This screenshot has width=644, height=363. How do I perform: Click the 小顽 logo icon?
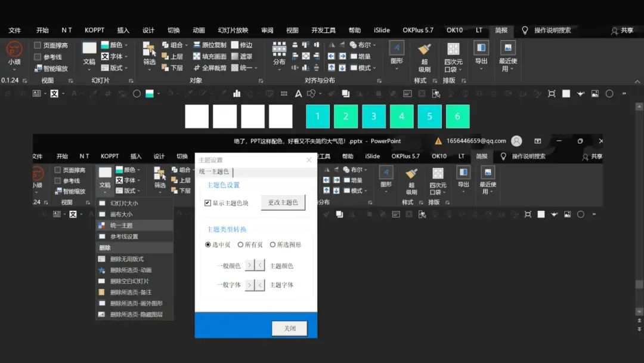[14, 49]
